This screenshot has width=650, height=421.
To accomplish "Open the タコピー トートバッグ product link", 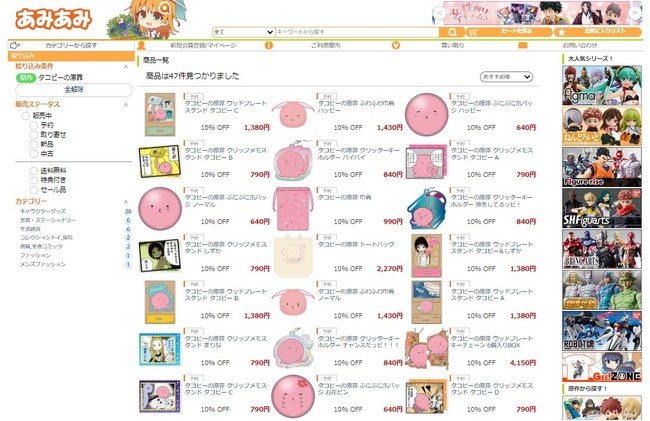I will pos(356,244).
